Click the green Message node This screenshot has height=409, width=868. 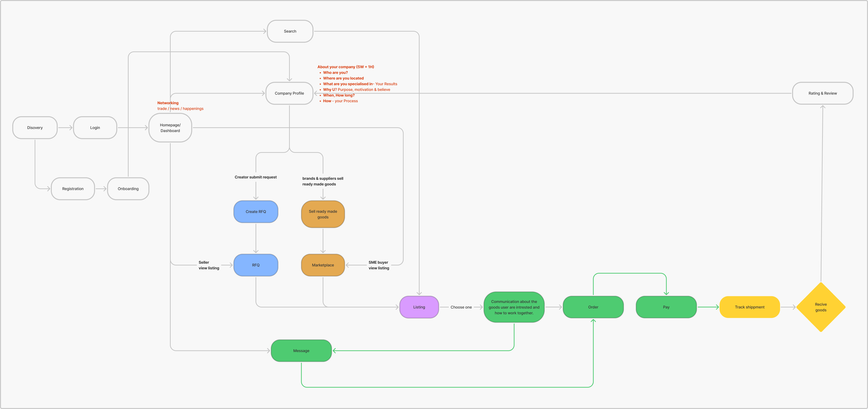tap(301, 351)
